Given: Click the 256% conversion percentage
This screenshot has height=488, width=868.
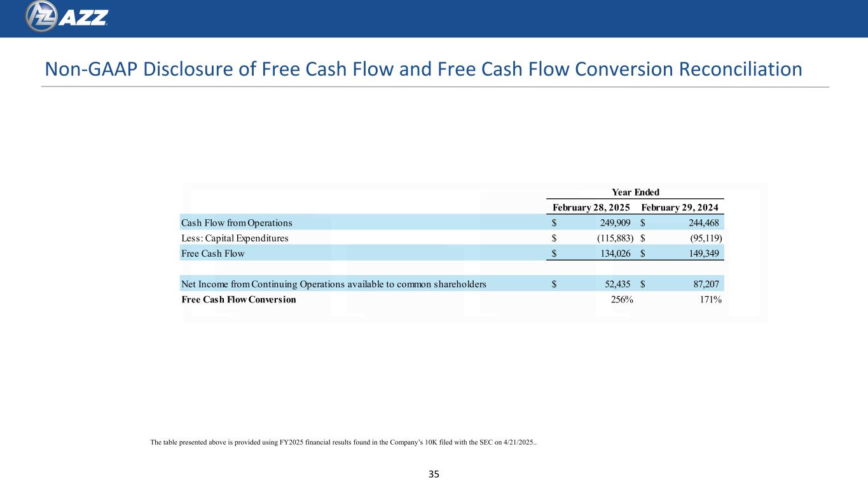Looking at the screenshot, I should point(621,299).
